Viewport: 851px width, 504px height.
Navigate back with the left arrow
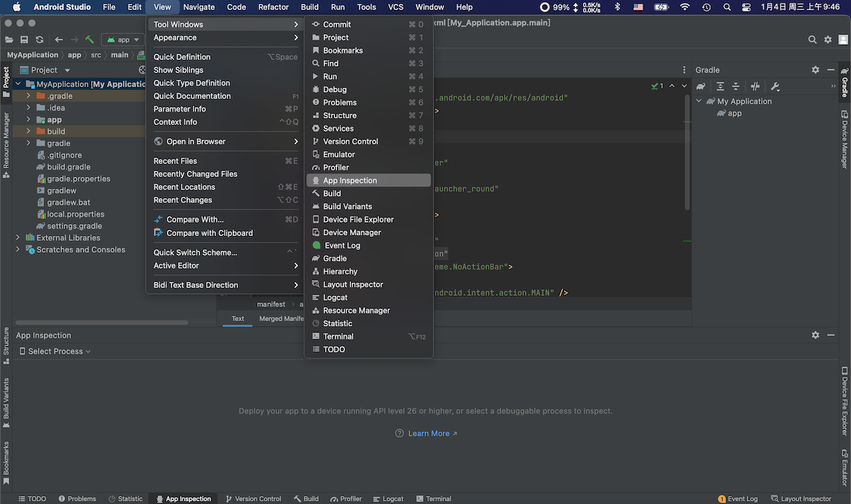click(x=59, y=40)
